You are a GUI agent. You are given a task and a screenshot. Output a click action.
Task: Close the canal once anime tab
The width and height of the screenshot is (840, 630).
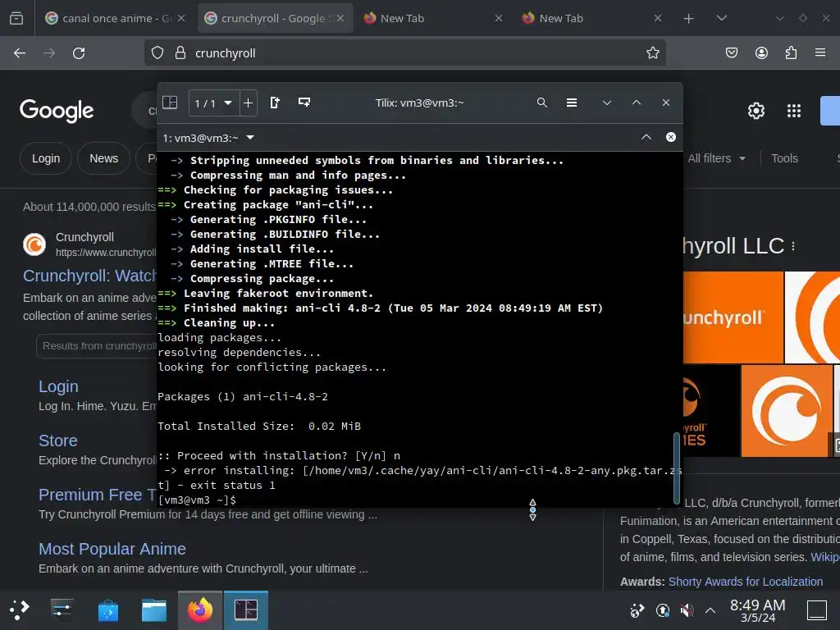pos(181,18)
